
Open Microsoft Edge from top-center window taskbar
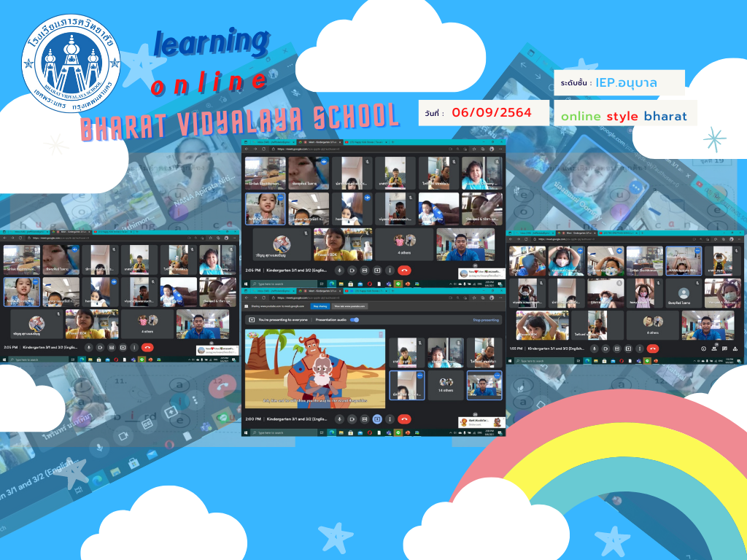332,284
